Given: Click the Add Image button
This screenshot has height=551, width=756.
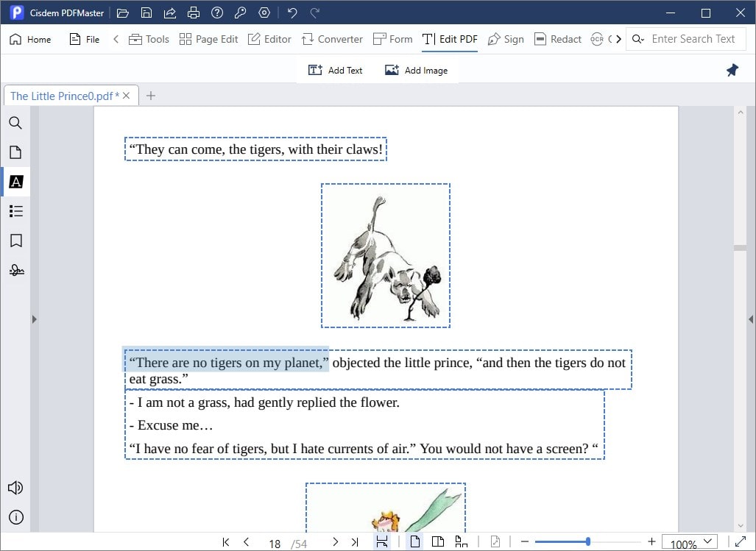Looking at the screenshot, I should pyautogui.click(x=416, y=71).
